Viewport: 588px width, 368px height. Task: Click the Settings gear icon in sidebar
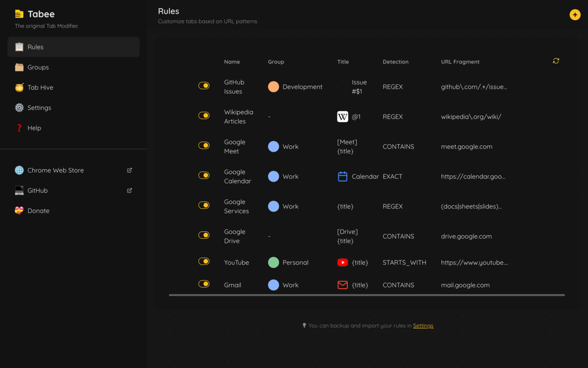(x=19, y=108)
